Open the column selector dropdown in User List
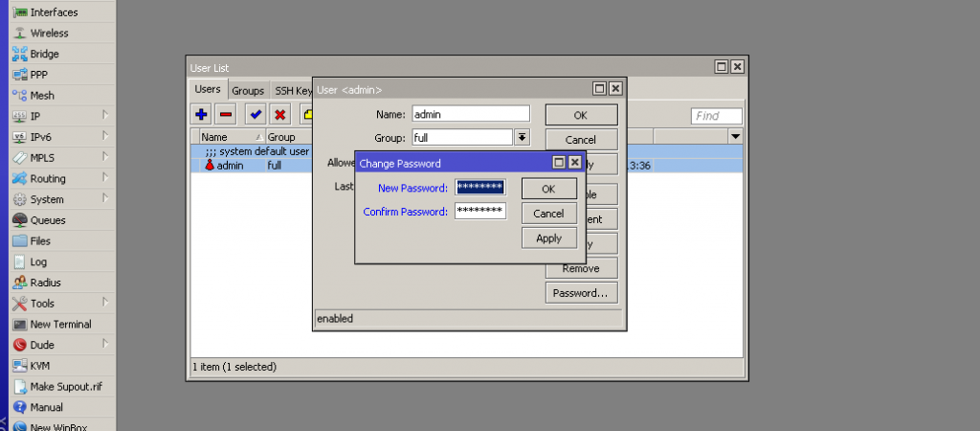This screenshot has height=431, width=980. pos(735,138)
